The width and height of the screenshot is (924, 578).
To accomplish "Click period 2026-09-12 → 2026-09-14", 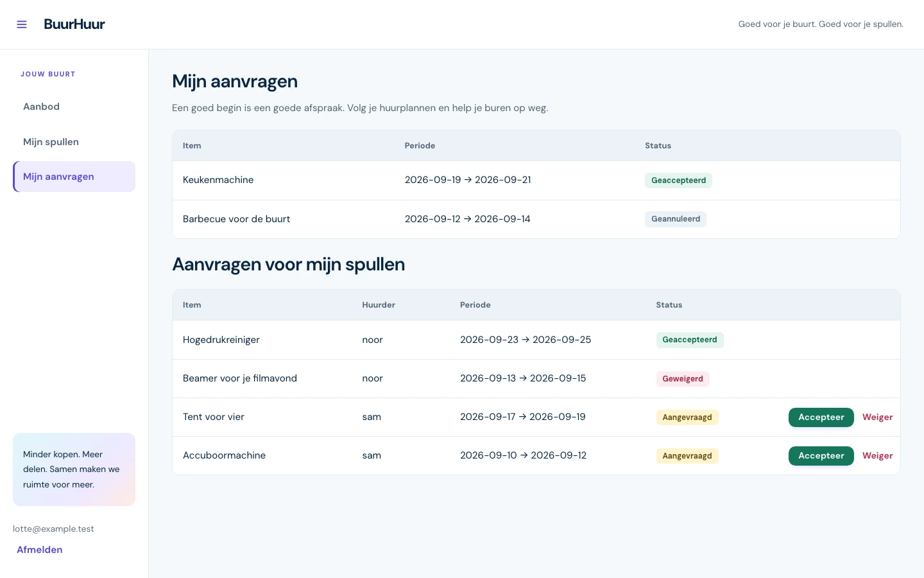I will click(468, 219).
